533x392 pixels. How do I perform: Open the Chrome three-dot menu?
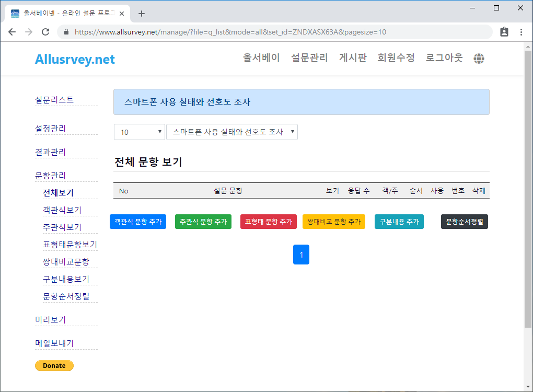click(521, 32)
